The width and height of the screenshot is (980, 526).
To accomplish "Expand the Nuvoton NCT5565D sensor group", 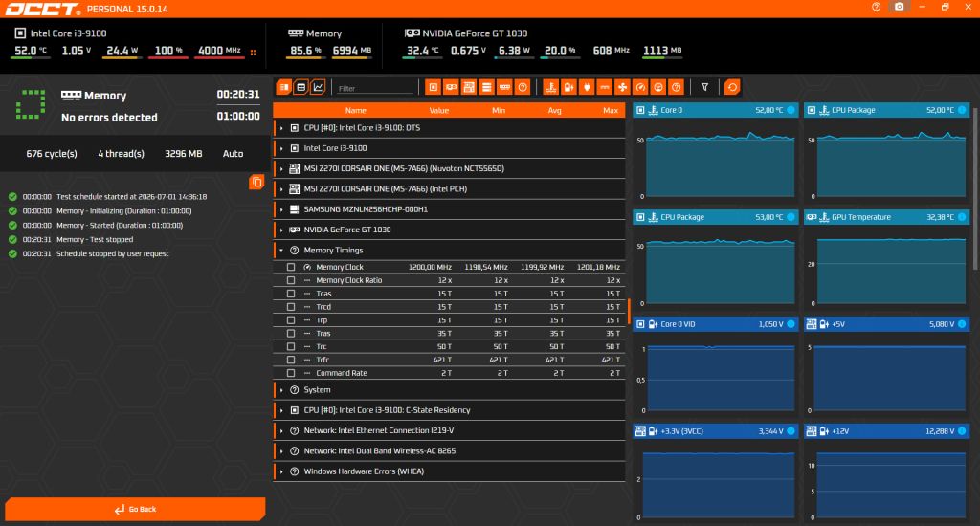I will (x=281, y=168).
